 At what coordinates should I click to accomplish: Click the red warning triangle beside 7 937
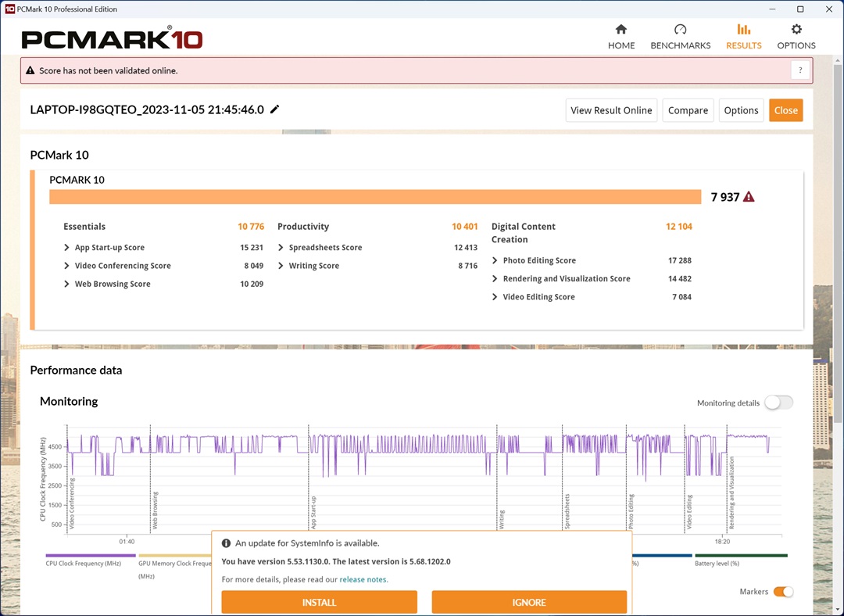(748, 197)
